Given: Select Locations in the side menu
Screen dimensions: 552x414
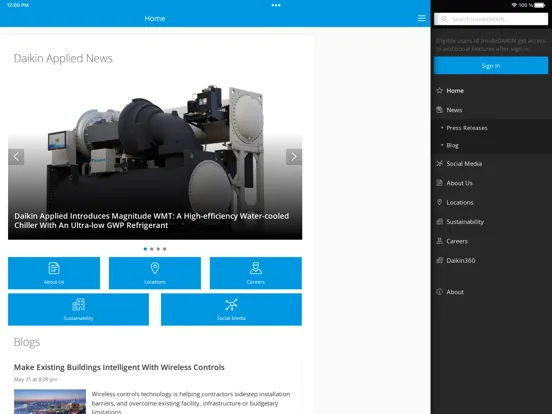Looking at the screenshot, I should click(460, 202).
